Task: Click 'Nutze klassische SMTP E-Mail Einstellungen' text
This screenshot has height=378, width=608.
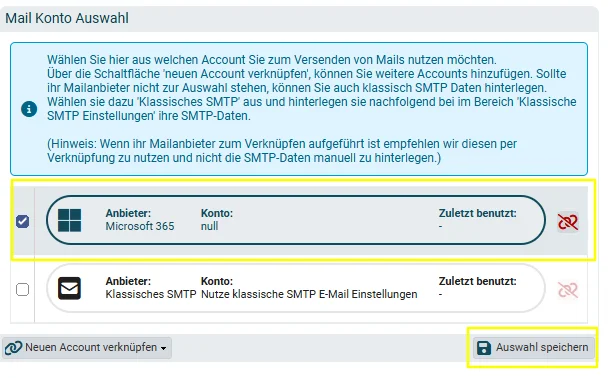Action: click(x=309, y=294)
